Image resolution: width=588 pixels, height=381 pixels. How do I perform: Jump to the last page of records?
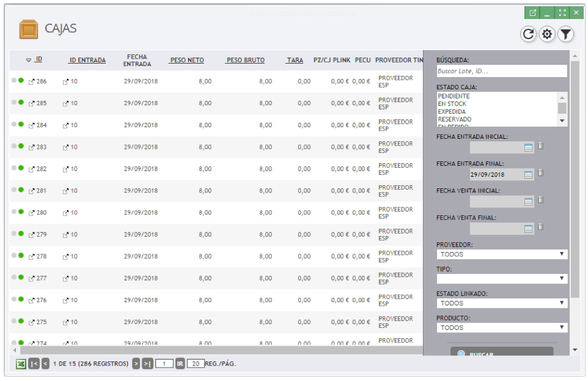(x=147, y=364)
